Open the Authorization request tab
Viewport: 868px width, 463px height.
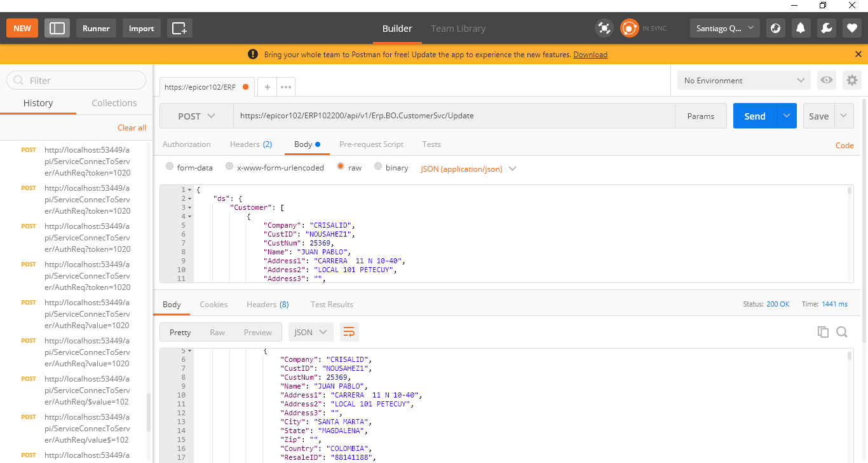point(187,144)
